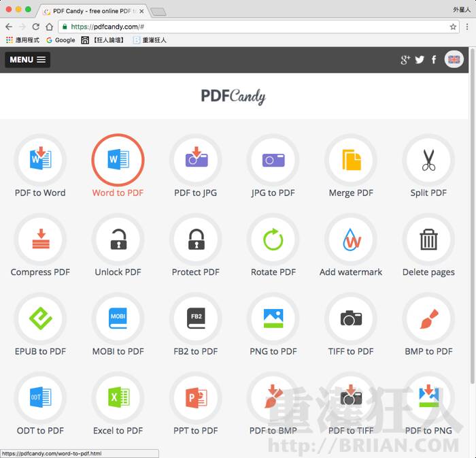Go to browser home page icon

click(x=49, y=27)
